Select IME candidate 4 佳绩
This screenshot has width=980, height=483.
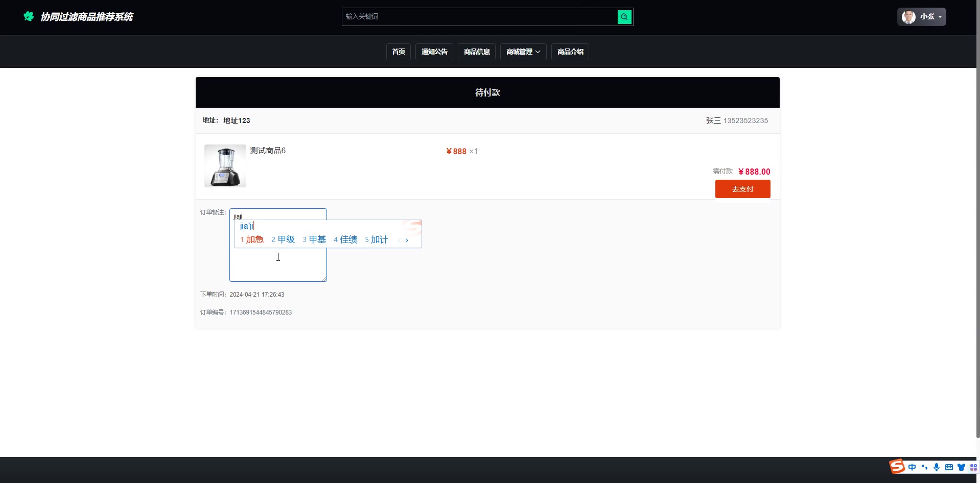345,239
